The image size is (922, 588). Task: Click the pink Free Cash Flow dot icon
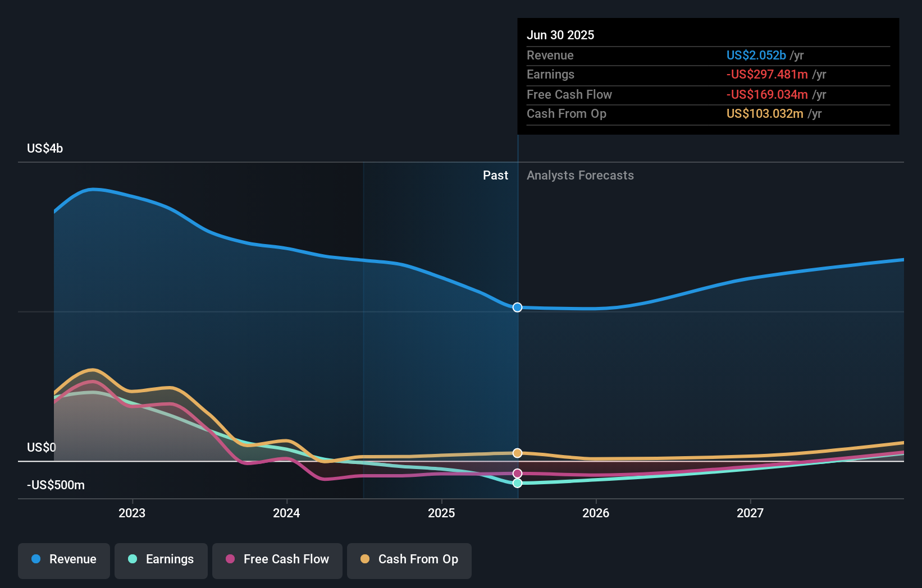(x=230, y=559)
